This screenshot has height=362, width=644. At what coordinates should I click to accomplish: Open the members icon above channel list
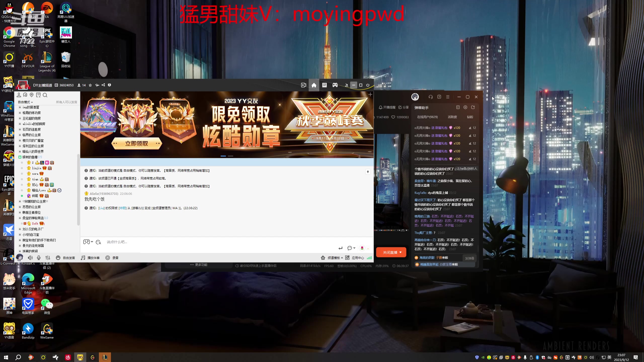coord(19,95)
